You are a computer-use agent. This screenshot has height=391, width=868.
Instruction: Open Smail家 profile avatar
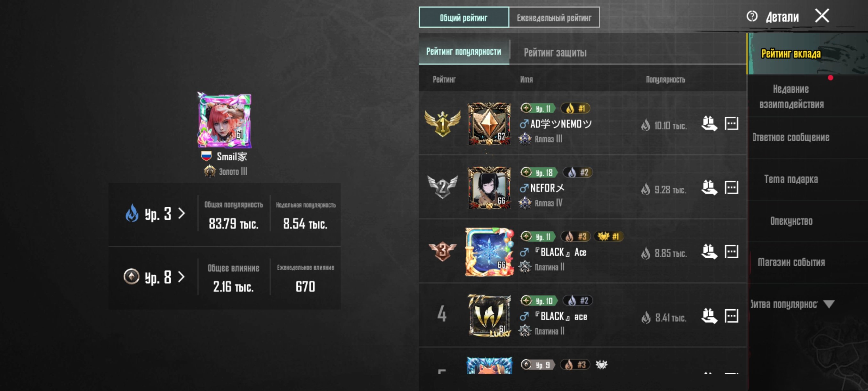[224, 121]
